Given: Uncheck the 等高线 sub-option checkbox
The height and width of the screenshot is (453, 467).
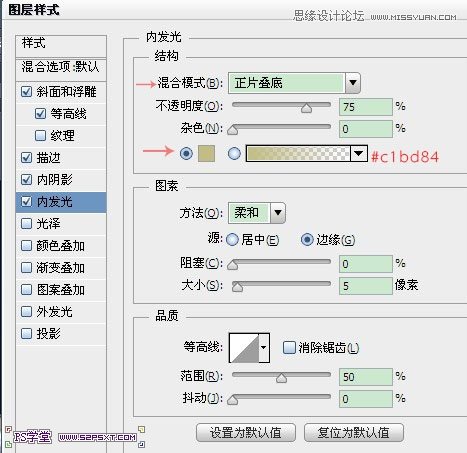Looking at the screenshot, I should coord(40,114).
